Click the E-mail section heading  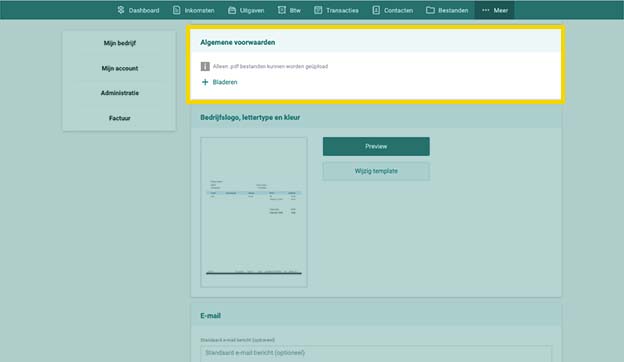(210, 315)
